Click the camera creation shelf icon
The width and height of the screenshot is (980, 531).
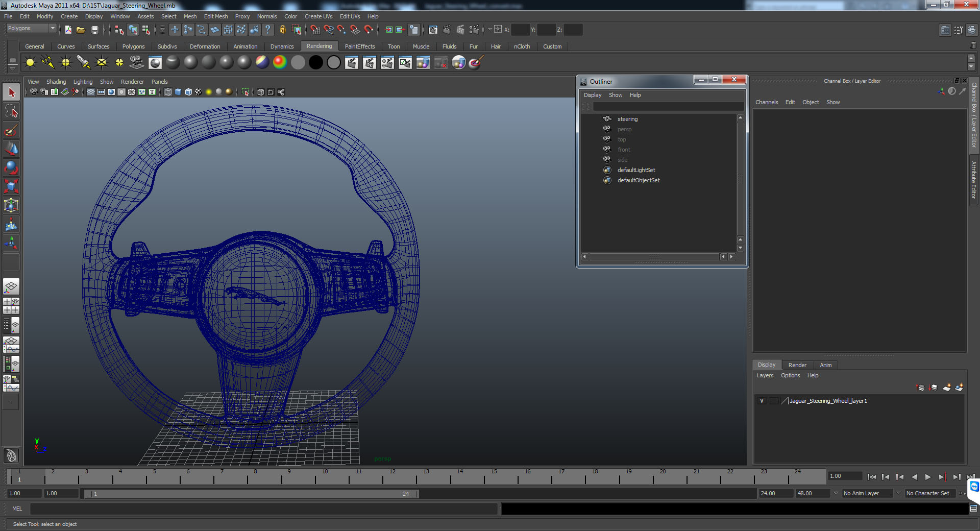coord(137,63)
